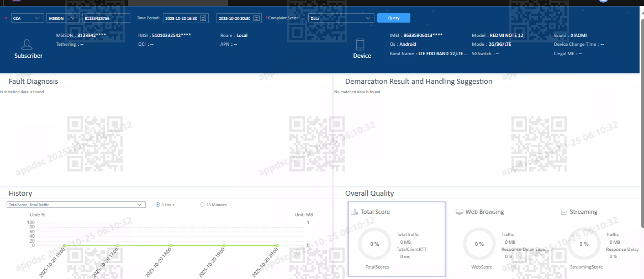Select the 1 Hour radio option
This screenshot has height=279, width=644.
click(158, 205)
